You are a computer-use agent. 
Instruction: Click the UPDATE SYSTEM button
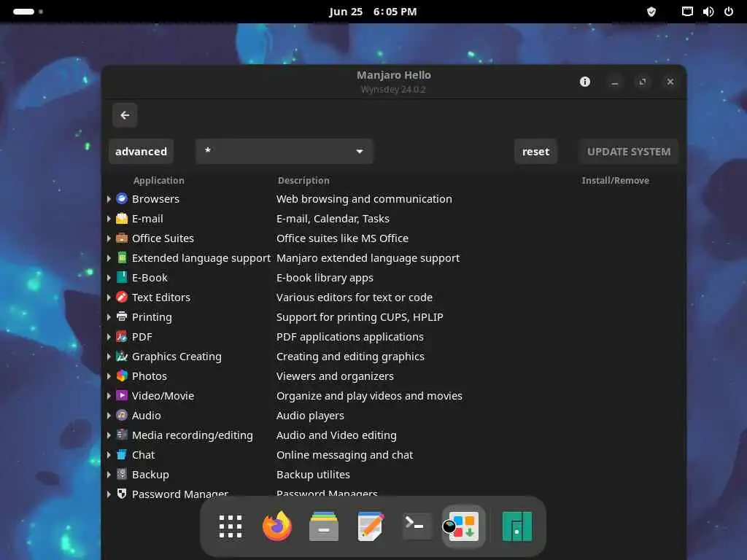pyautogui.click(x=628, y=152)
